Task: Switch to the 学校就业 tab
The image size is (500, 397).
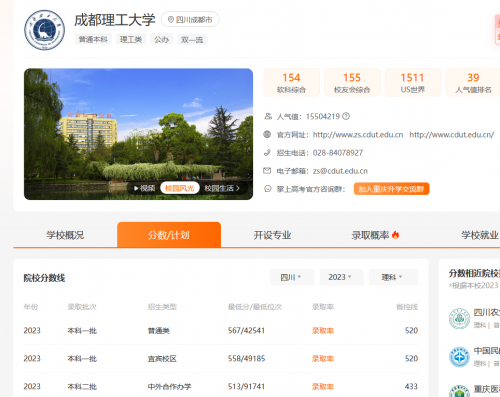Action: click(x=480, y=235)
